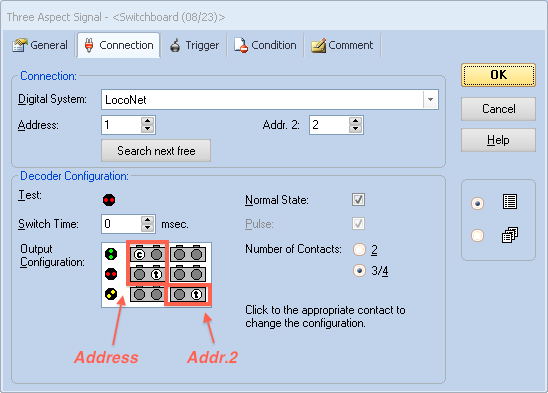548x393 pixels.
Task: Click the C-marked contact in green row
Action: pyautogui.click(x=139, y=255)
